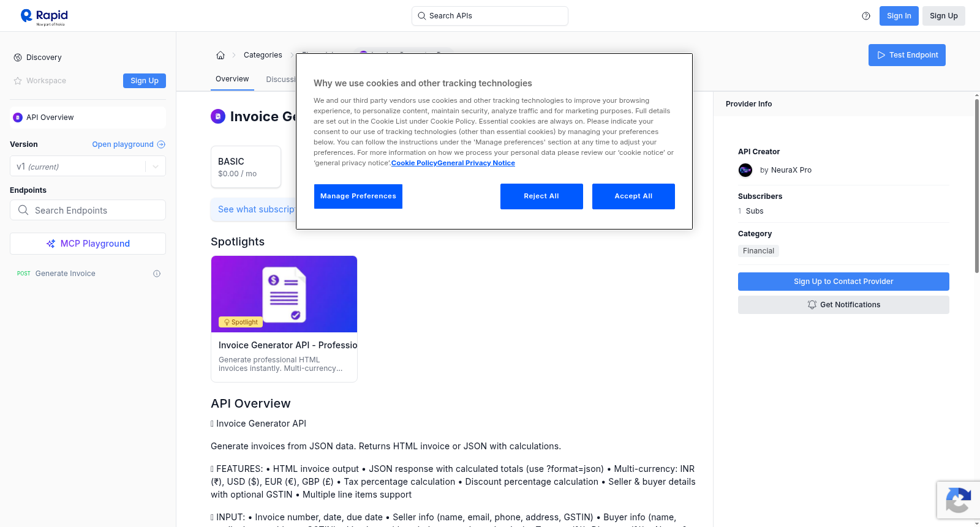Click the Open playground arrow icon

[161, 144]
